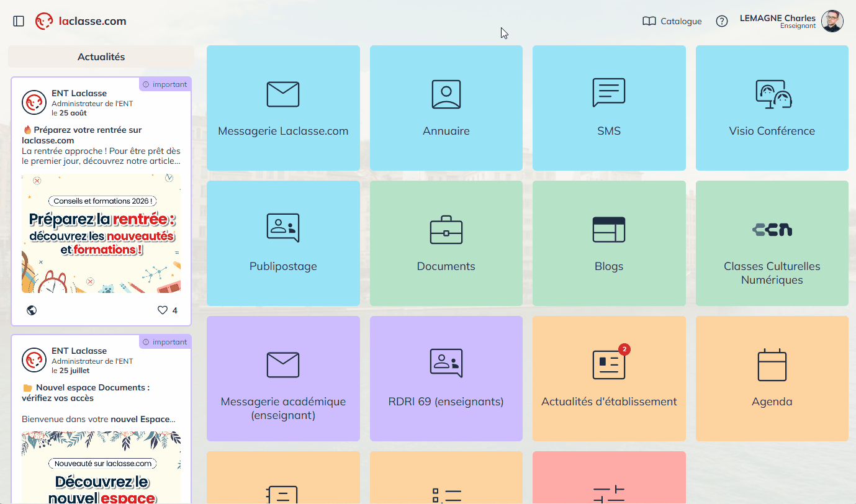Click 'Bienvenue dans votre nouvel Espace' text
Image resolution: width=856 pixels, height=504 pixels.
pyautogui.click(x=99, y=419)
